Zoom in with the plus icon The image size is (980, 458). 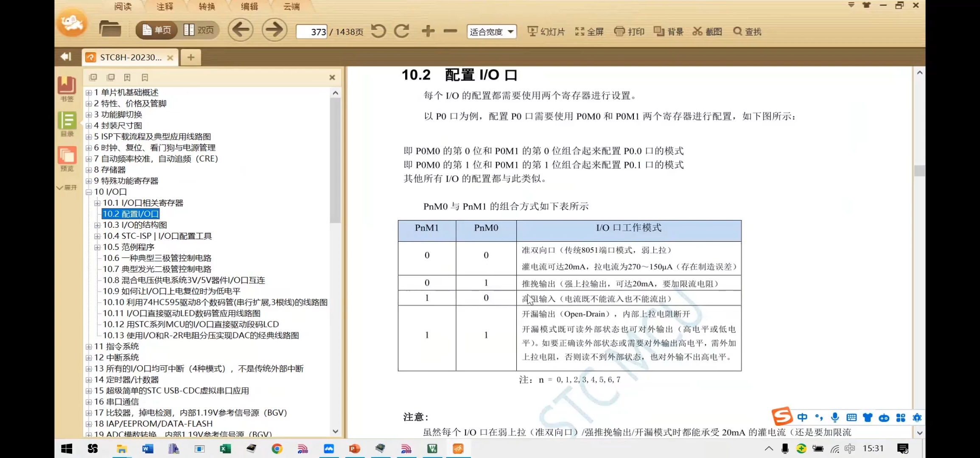point(428,31)
